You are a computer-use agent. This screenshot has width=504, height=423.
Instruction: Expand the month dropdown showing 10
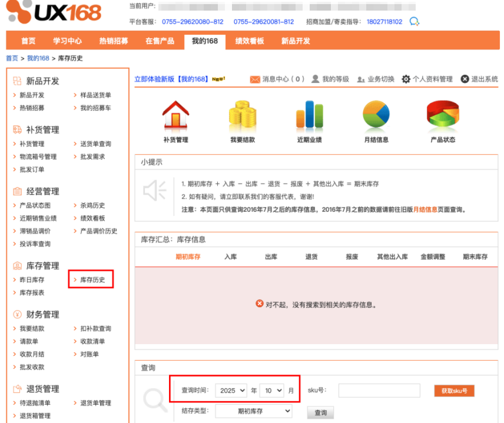(271, 391)
